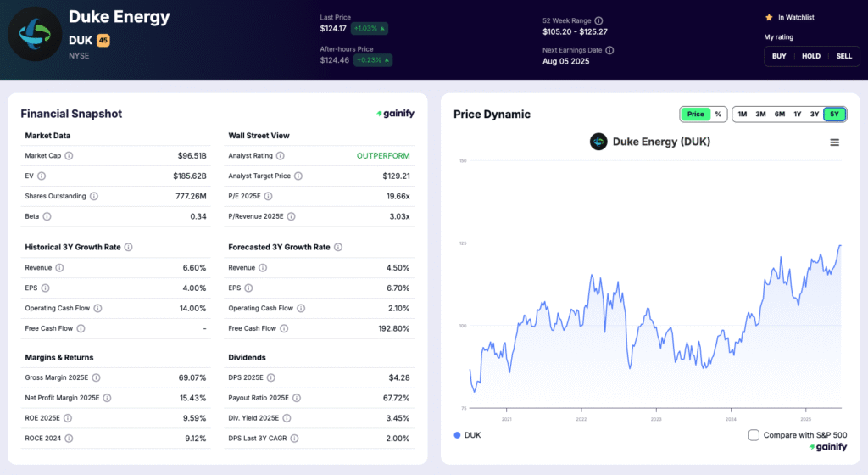Rate the stock as HOLD

pyautogui.click(x=811, y=57)
